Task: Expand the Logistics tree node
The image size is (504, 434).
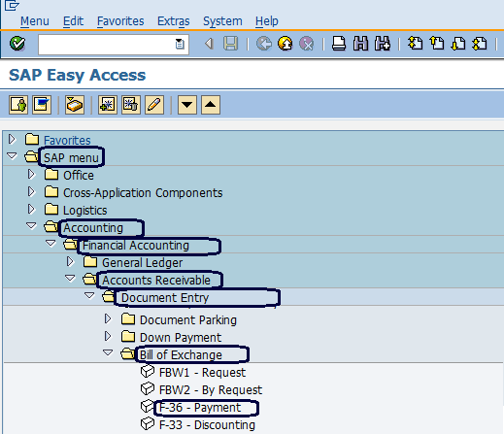Action: click(x=31, y=210)
